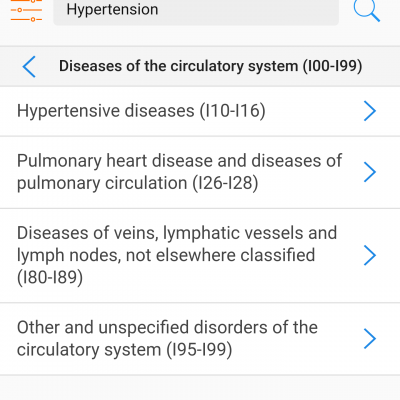Open Pulmonary heart disease (I26-I28) entry
This screenshot has height=400, width=400.
pyautogui.click(x=200, y=172)
